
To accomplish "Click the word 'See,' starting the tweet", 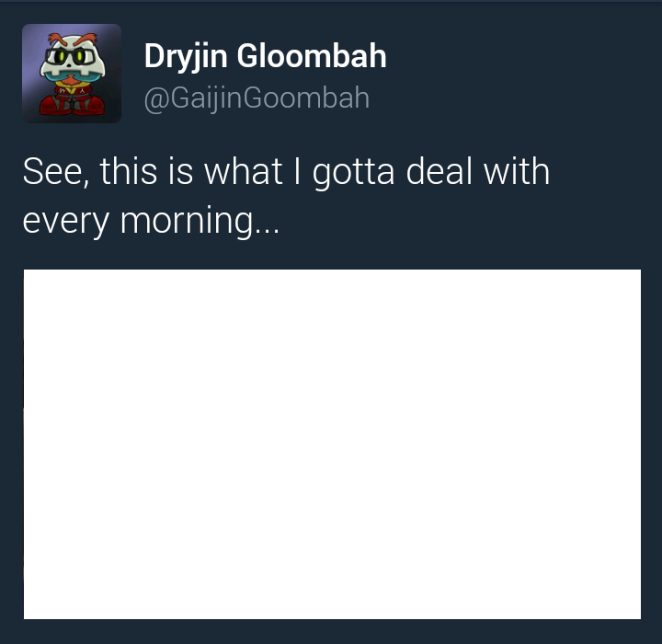I will (56, 172).
